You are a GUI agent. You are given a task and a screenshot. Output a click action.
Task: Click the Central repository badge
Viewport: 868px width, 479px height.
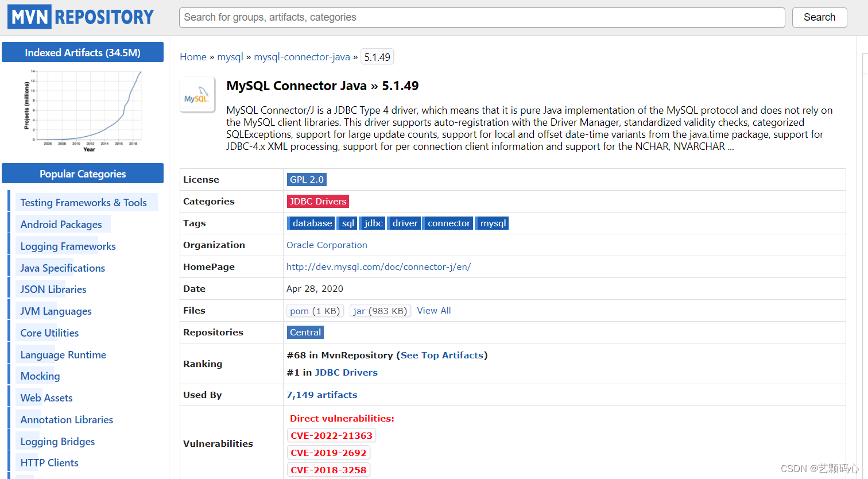pos(305,332)
